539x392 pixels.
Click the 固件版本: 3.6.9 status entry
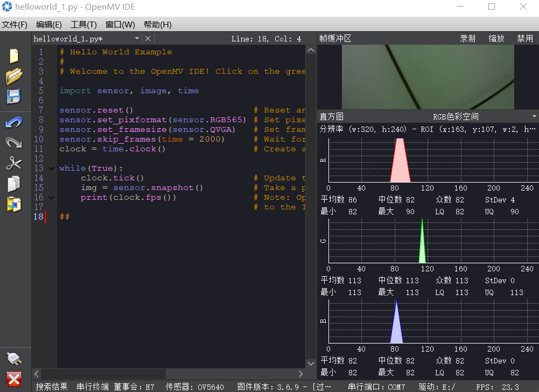[x=284, y=387]
